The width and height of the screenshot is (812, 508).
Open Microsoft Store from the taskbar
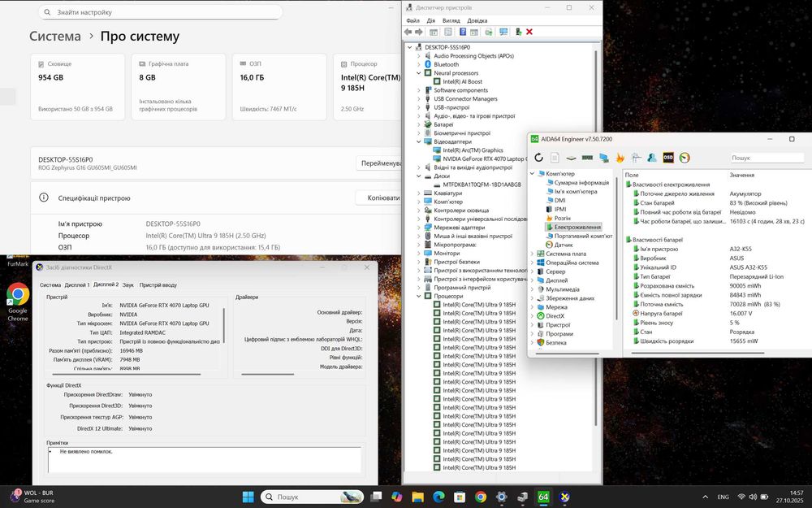[x=460, y=497]
